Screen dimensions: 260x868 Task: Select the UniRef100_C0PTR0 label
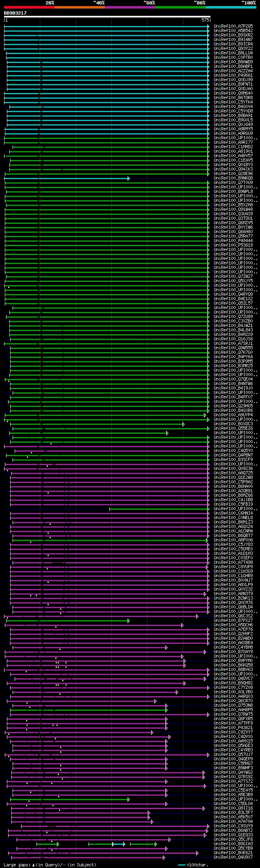[233, 57]
